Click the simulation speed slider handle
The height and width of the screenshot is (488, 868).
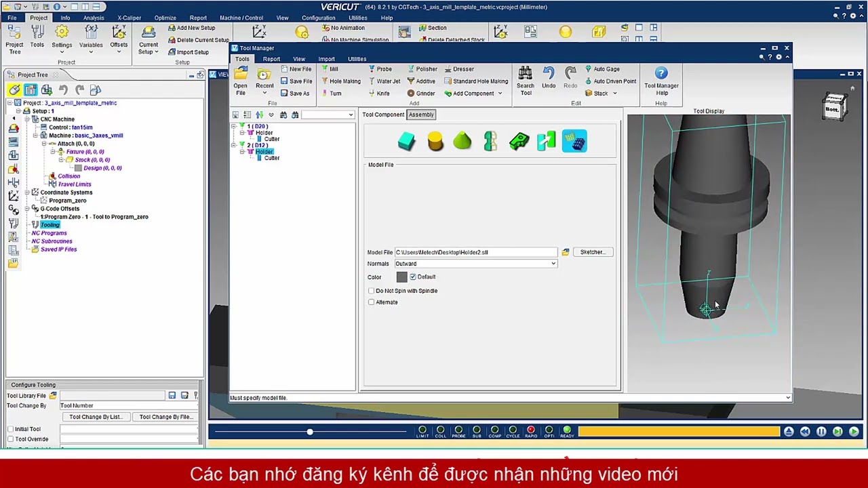point(310,432)
